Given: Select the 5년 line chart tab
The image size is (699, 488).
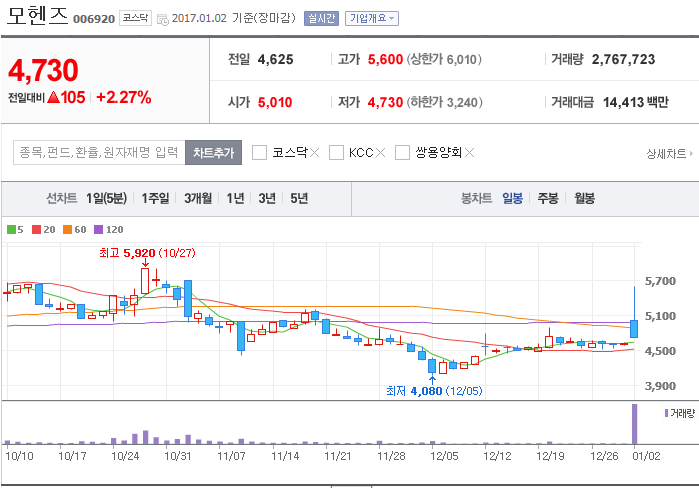Looking at the screenshot, I should click(299, 198).
